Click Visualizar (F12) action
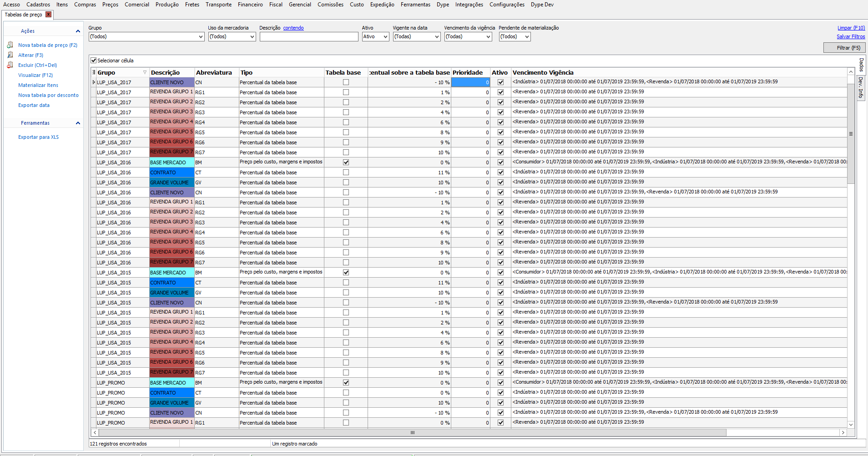The image size is (868, 456). (x=35, y=75)
